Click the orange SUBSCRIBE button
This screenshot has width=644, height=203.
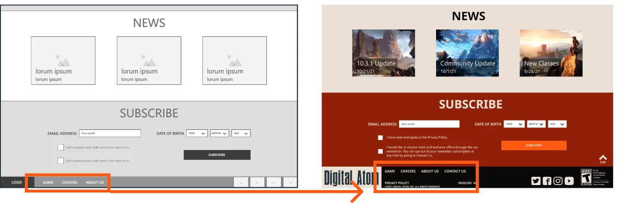pyautogui.click(x=534, y=145)
